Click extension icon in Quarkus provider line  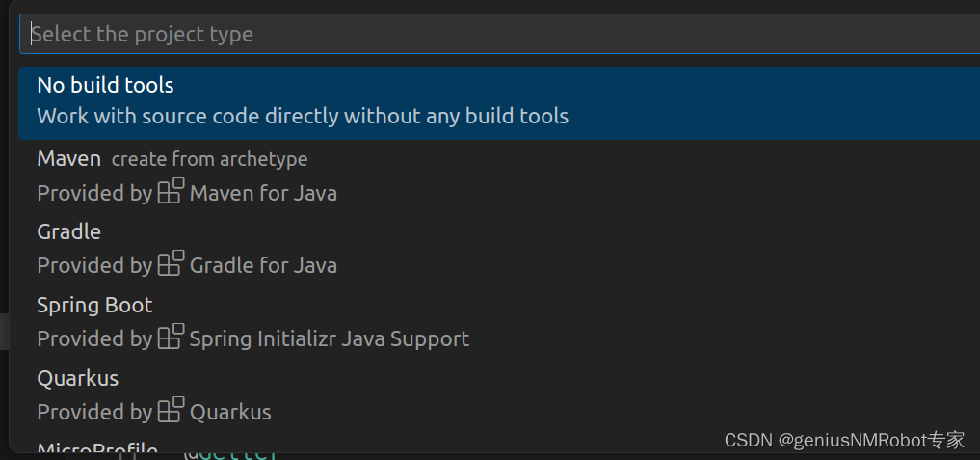(171, 410)
